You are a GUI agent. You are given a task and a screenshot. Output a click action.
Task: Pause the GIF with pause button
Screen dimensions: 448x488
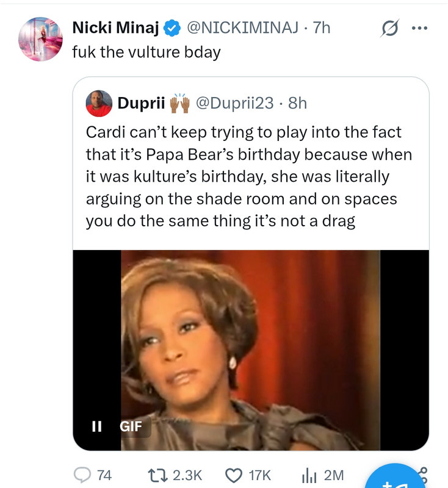[x=96, y=426]
